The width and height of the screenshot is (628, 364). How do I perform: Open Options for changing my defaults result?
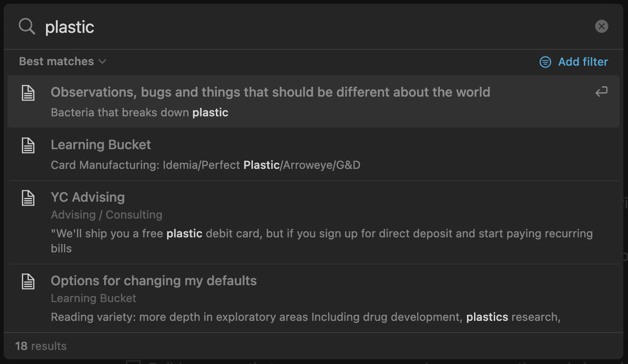click(x=314, y=298)
